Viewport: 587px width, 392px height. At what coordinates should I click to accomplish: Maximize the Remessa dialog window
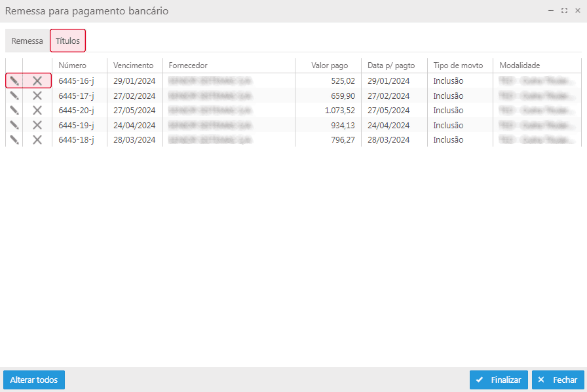564,11
